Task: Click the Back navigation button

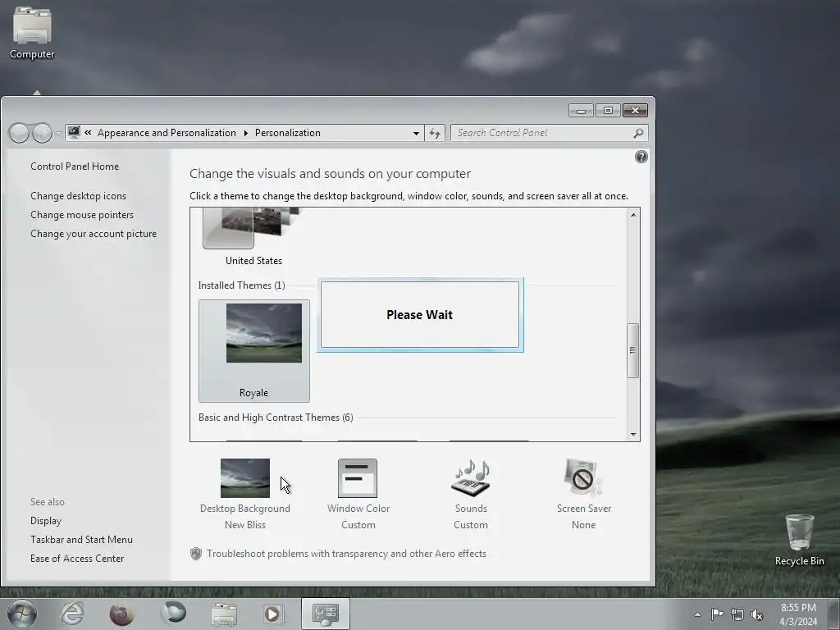Action: pyautogui.click(x=19, y=133)
